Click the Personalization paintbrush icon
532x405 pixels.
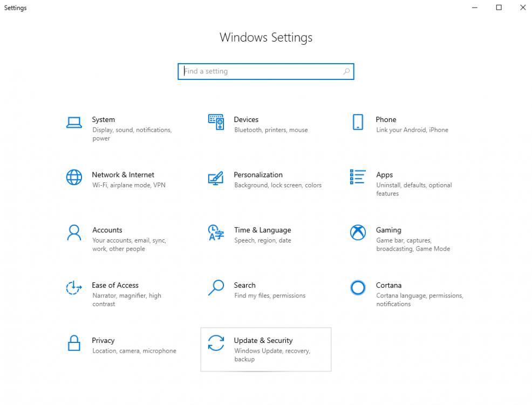pos(216,178)
